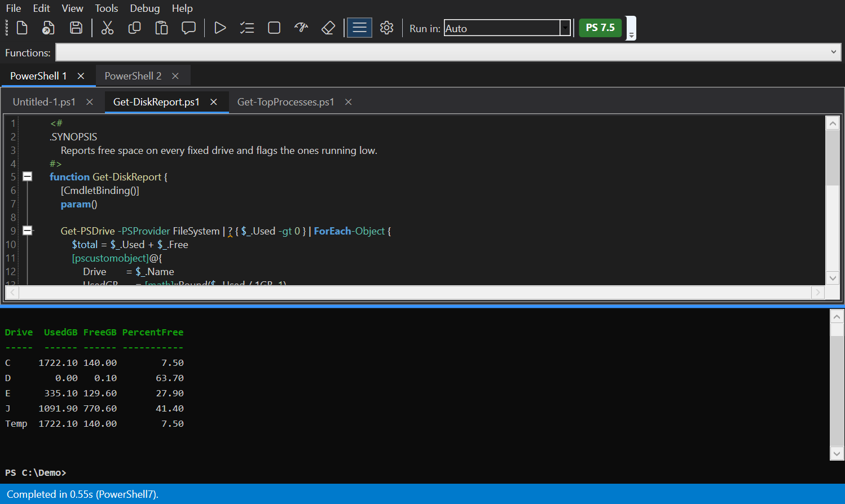This screenshot has height=504, width=845.
Task: Click value 129.60 in E row
Action: click(x=100, y=394)
